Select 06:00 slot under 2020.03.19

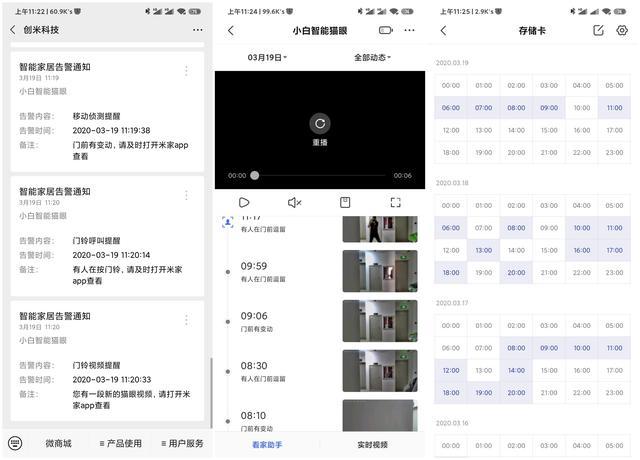[451, 108]
